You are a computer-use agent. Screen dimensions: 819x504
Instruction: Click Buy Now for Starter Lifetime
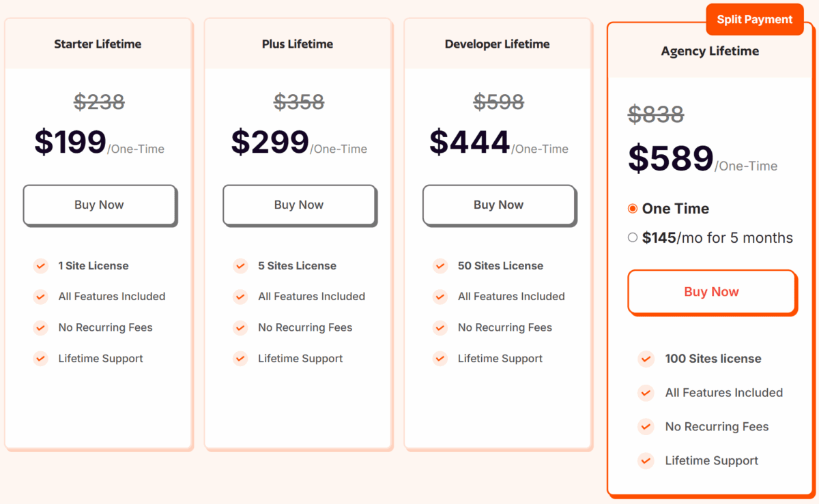coord(100,205)
